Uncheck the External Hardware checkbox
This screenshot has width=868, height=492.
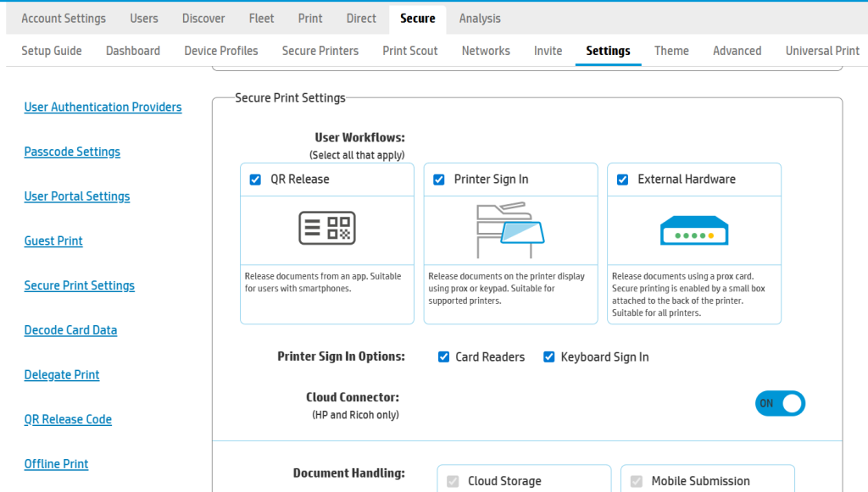pos(622,180)
